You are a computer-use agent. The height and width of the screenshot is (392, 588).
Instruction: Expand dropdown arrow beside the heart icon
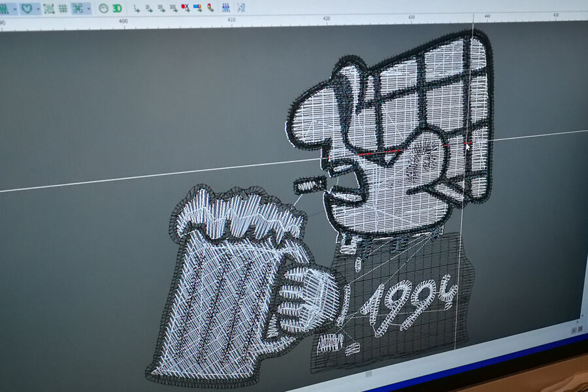(x=37, y=8)
